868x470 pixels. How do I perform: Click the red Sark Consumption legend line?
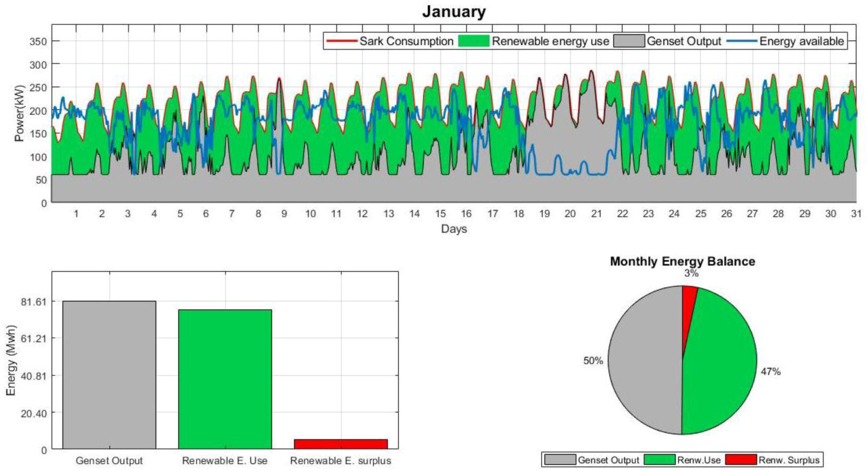tap(341, 41)
